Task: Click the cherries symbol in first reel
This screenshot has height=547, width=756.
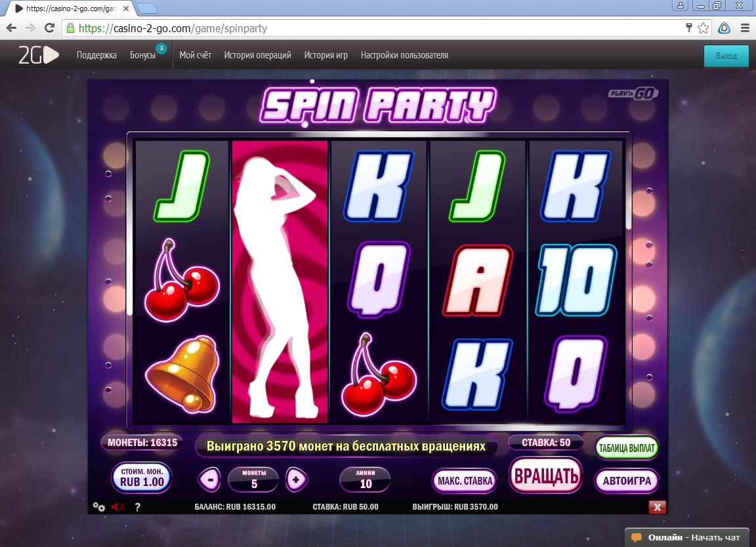Action: click(182, 280)
